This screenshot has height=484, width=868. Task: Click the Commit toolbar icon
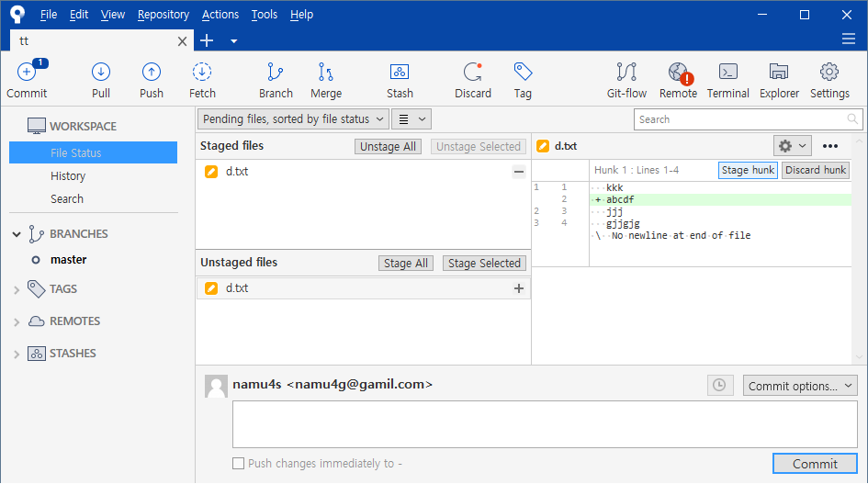pyautogui.click(x=27, y=79)
